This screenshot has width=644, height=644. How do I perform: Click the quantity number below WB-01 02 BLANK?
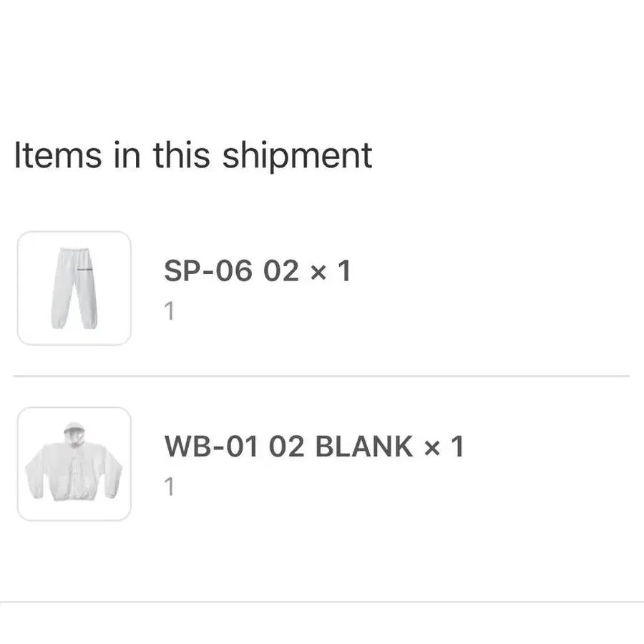[x=170, y=487]
